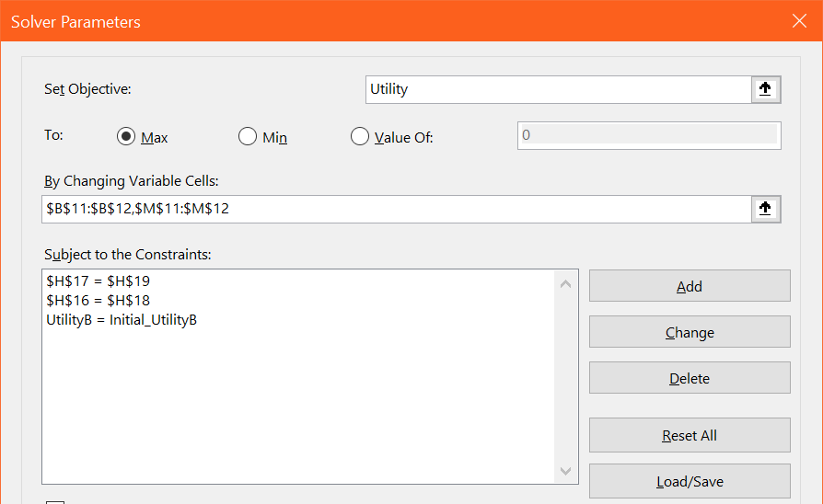This screenshot has width=823, height=504.
Task: Click the Set Objective field containing Utility
Action: click(x=558, y=89)
